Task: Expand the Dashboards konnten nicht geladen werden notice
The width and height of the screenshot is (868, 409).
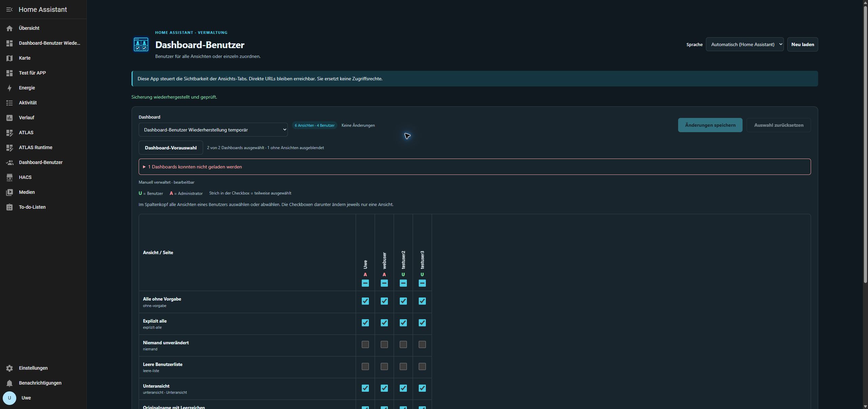Action: [474, 167]
